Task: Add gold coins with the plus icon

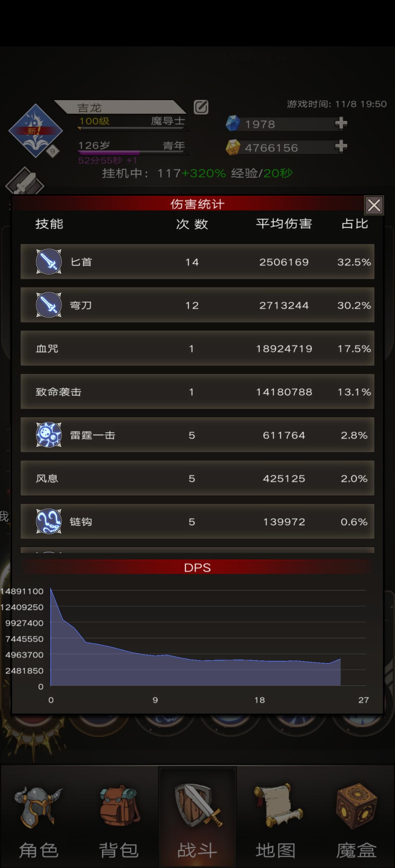Action: [341, 147]
